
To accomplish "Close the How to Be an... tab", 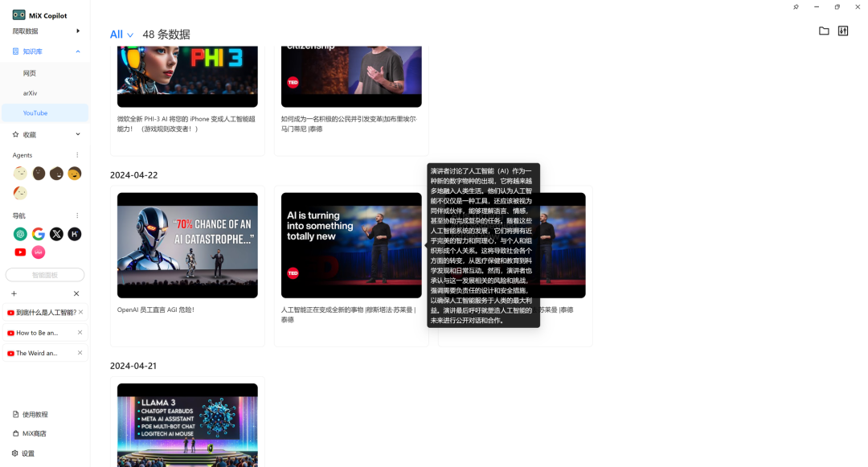I will [x=80, y=333].
